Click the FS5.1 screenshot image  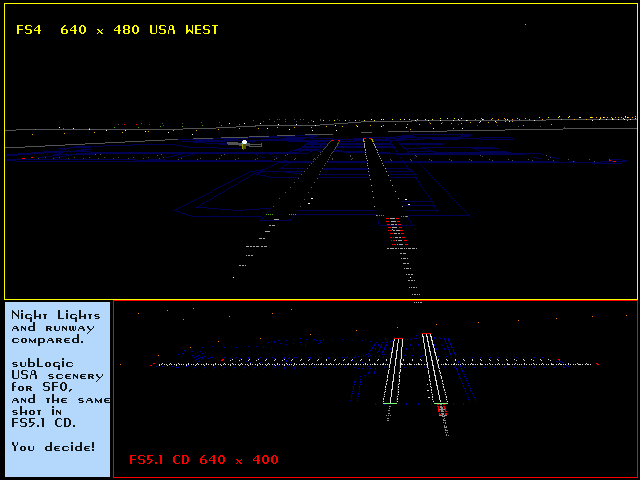tap(376, 389)
